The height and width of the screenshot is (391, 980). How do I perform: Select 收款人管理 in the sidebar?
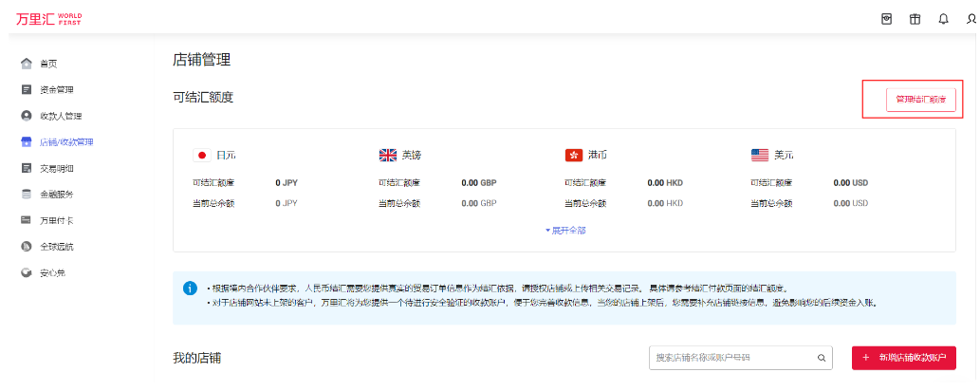click(60, 116)
